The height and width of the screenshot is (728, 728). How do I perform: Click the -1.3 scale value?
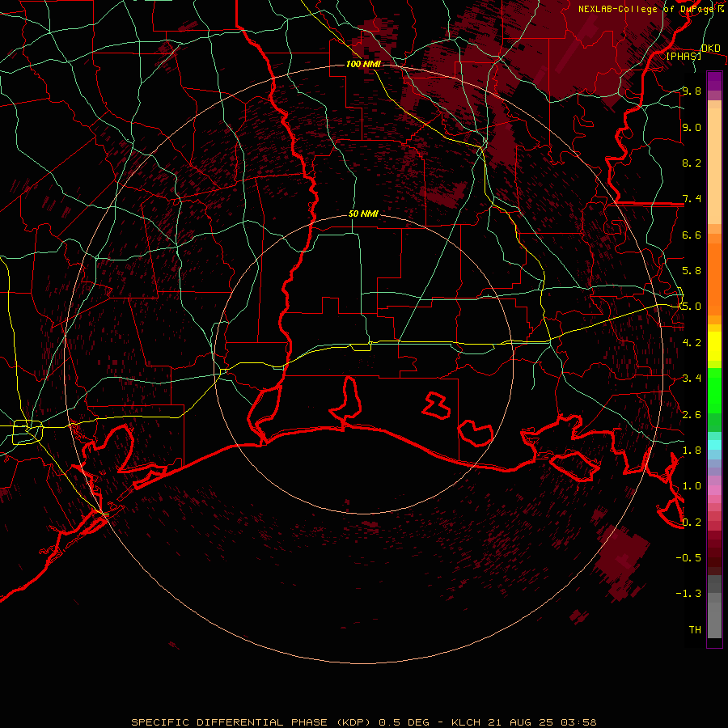[688, 594]
